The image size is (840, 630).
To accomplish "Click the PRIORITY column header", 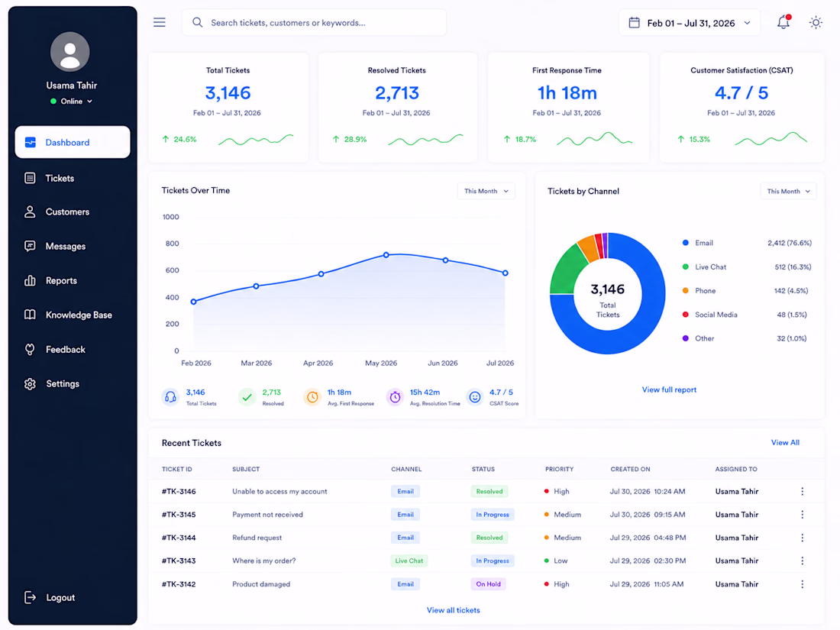I will click(559, 469).
